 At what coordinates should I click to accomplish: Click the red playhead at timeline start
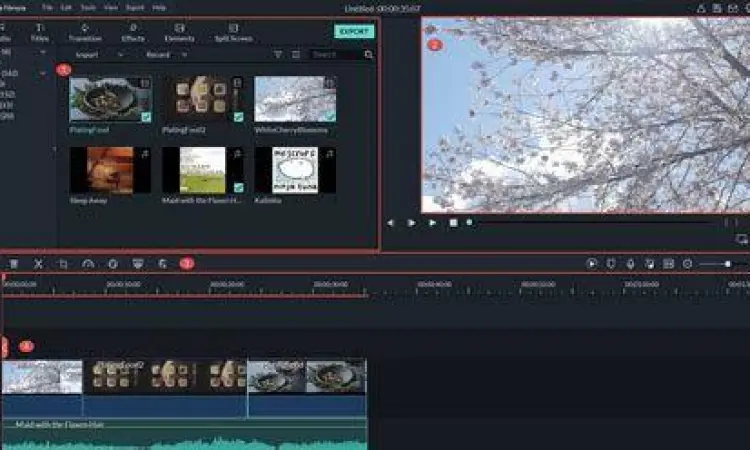pos(3,278)
